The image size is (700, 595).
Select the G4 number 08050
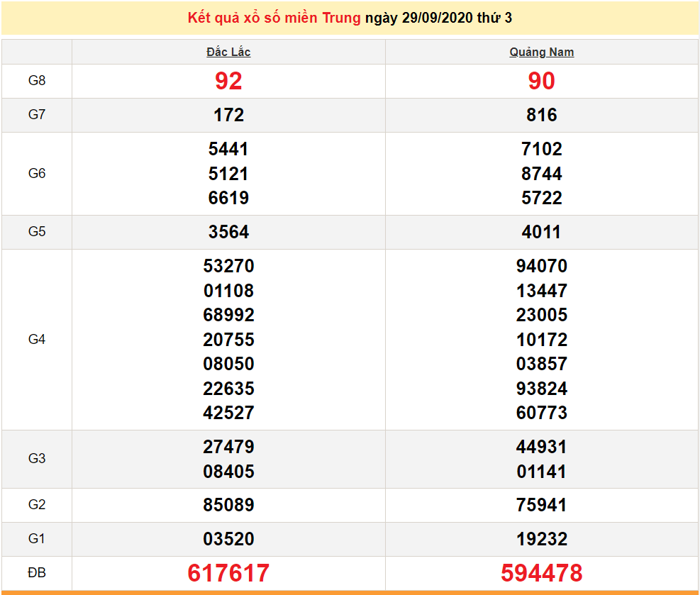point(228,365)
